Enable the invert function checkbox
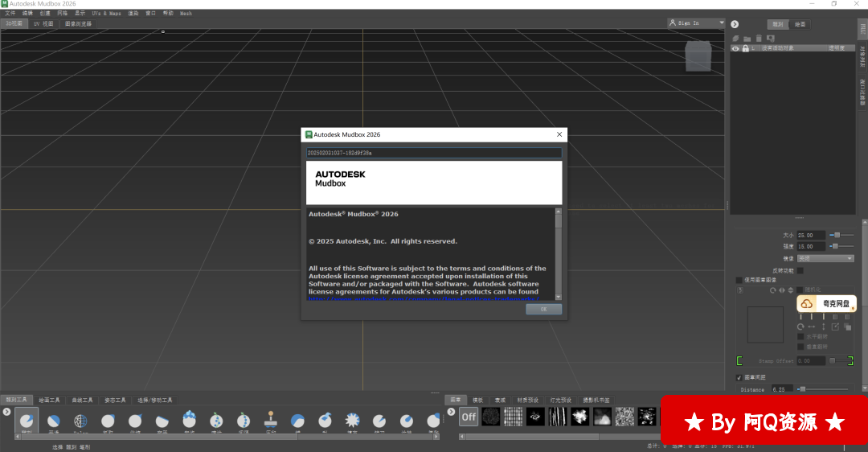Image resolution: width=868 pixels, height=452 pixels. 800,270
